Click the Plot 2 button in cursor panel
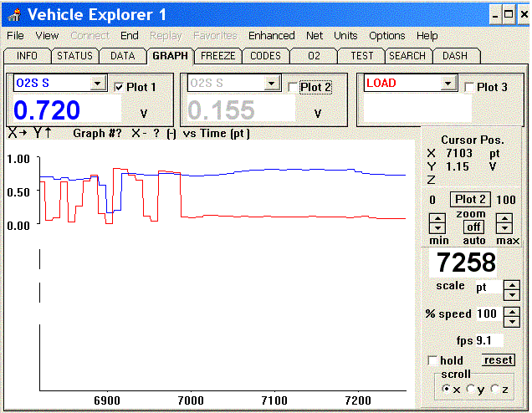This screenshot has width=532, height=413. coord(470,199)
